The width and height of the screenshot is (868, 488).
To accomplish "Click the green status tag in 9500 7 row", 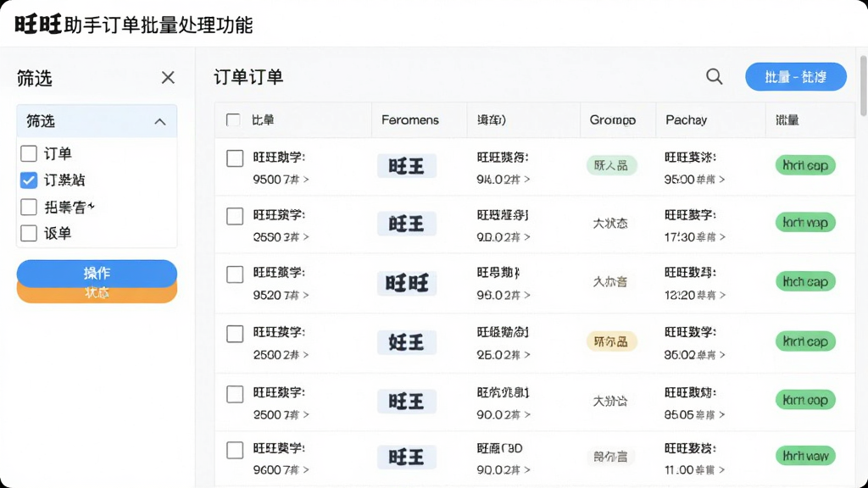I will [611, 165].
